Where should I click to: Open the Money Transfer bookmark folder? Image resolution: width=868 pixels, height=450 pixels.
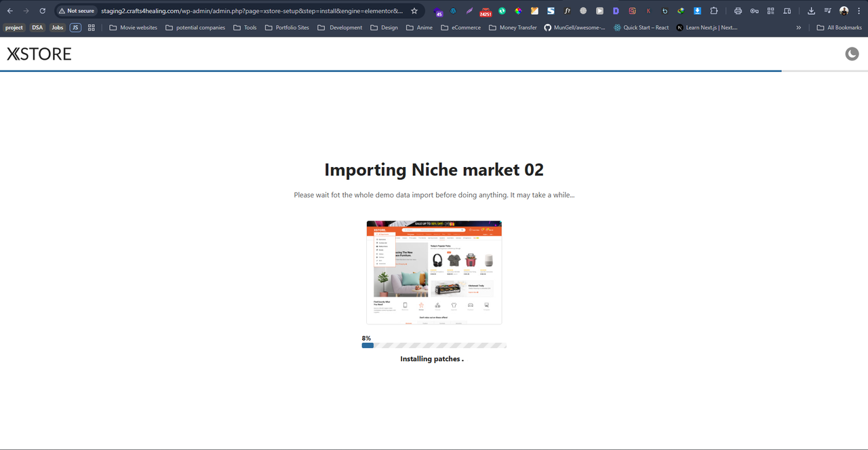point(513,28)
